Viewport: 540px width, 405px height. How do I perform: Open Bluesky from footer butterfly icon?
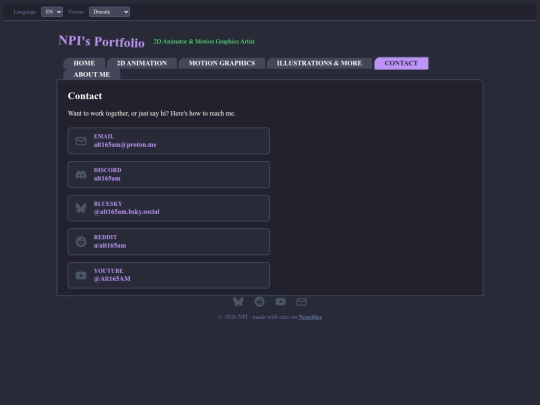coord(238,302)
